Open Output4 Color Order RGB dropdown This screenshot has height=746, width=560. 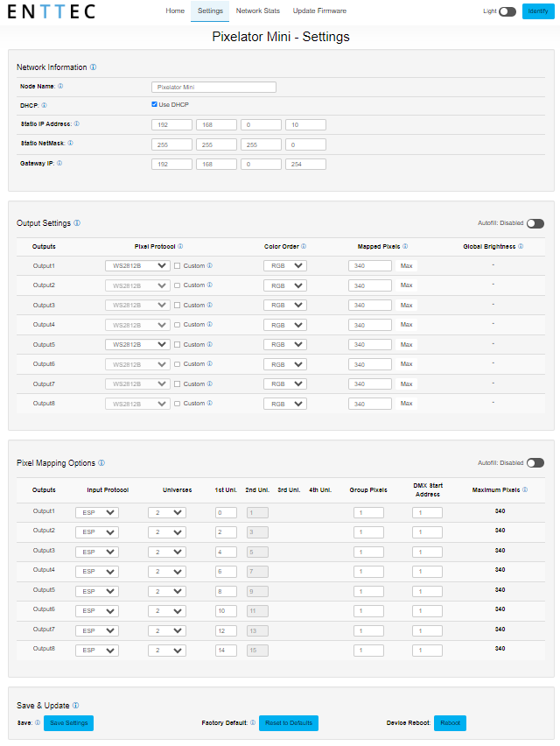pos(285,325)
